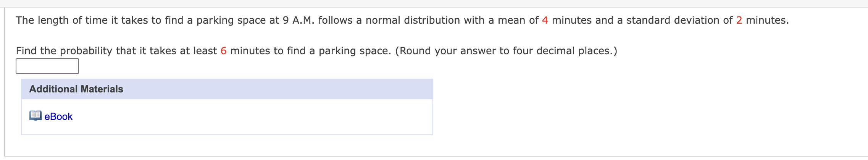Click the probability answer input box
The width and height of the screenshot is (868, 160).
tap(47, 66)
